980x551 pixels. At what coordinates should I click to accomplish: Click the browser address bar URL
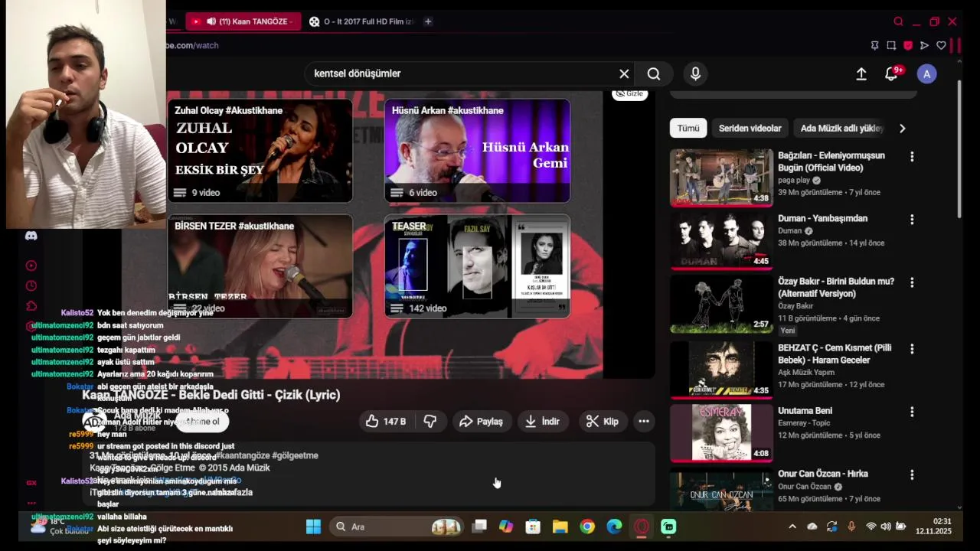[193, 46]
